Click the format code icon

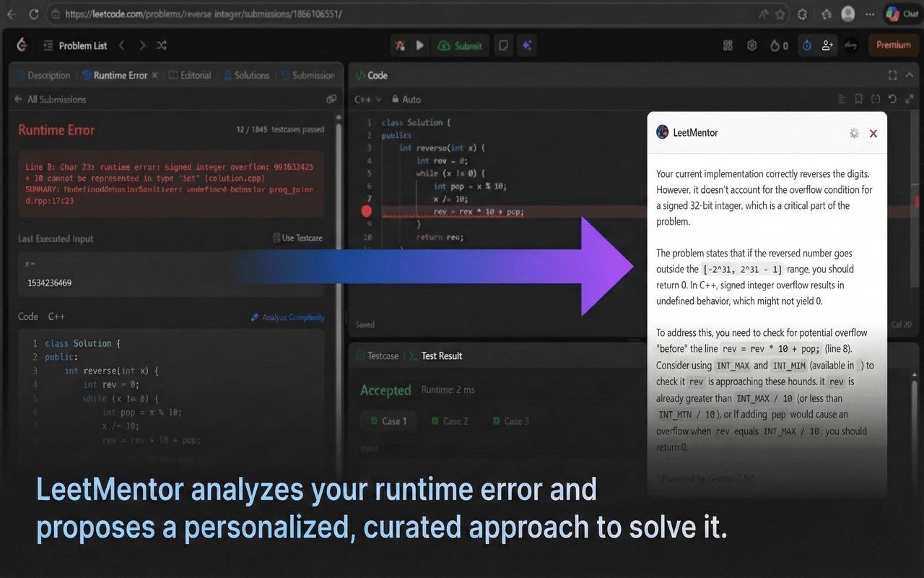842,99
